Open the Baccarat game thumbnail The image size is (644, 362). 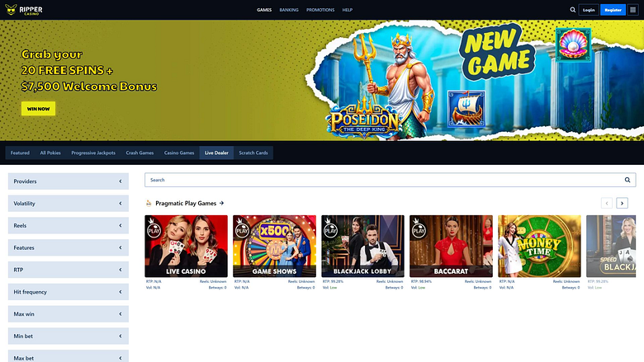(x=451, y=246)
